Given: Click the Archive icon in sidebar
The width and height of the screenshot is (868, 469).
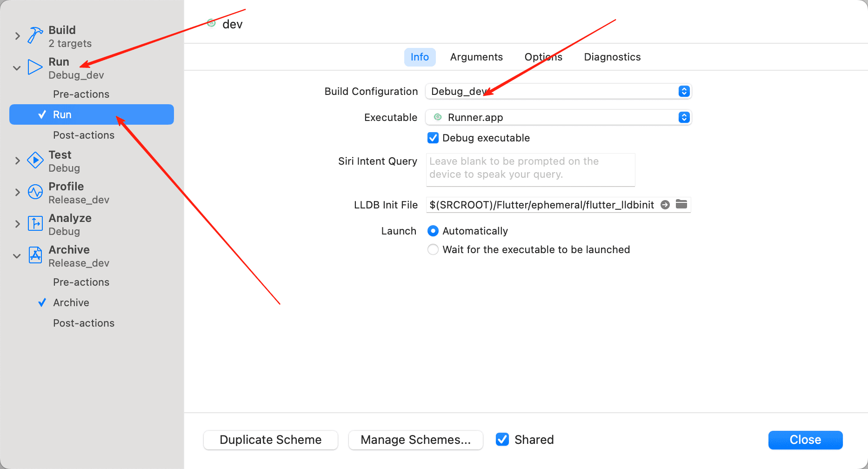Looking at the screenshot, I should (x=35, y=255).
